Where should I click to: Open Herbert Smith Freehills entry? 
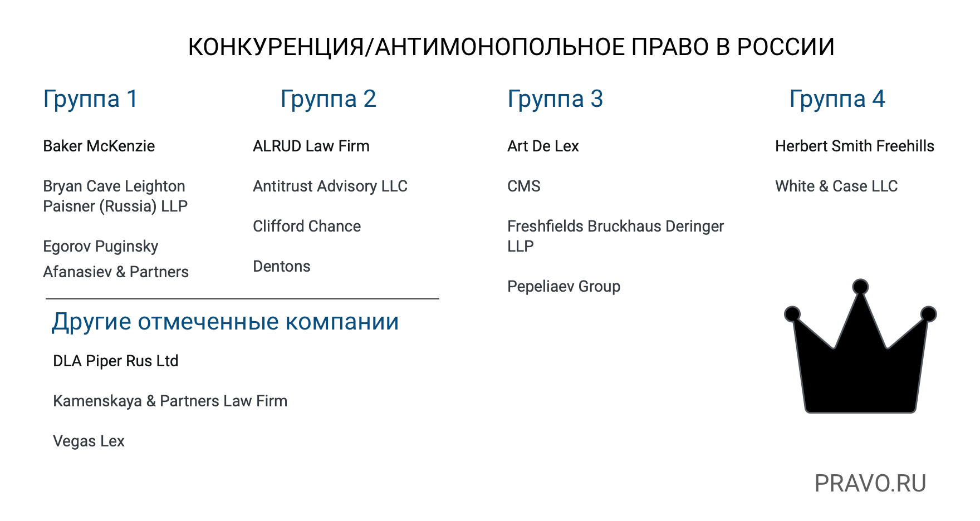855,146
